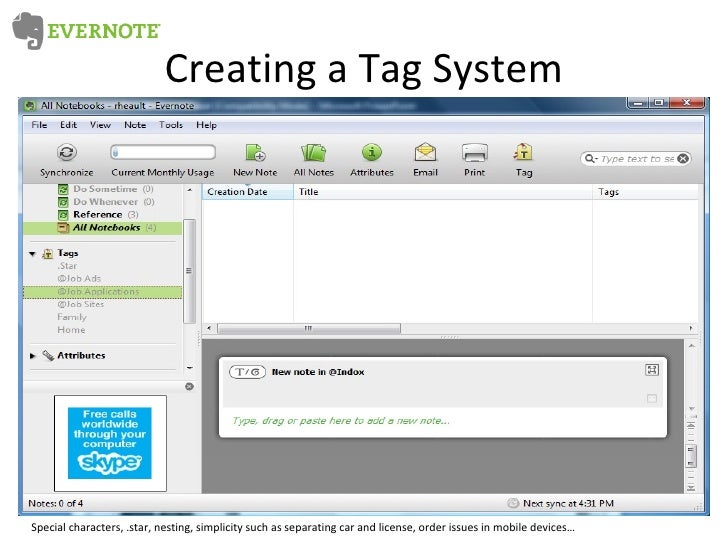Open the View menu
The height and width of the screenshot is (546, 728).
tap(100, 125)
